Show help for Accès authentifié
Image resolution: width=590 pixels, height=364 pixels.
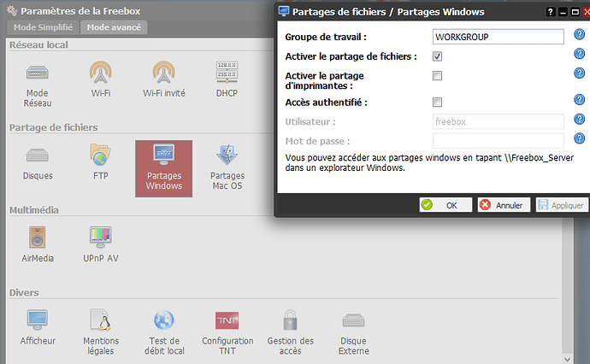click(x=579, y=100)
